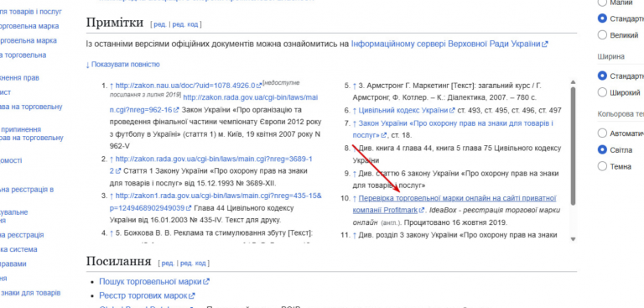Jump back via arrow of reference 11
This screenshot has width=644, height=308.
(x=355, y=235)
